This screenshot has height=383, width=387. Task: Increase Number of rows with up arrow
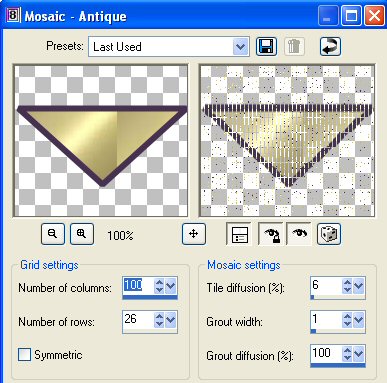pyautogui.click(x=159, y=316)
